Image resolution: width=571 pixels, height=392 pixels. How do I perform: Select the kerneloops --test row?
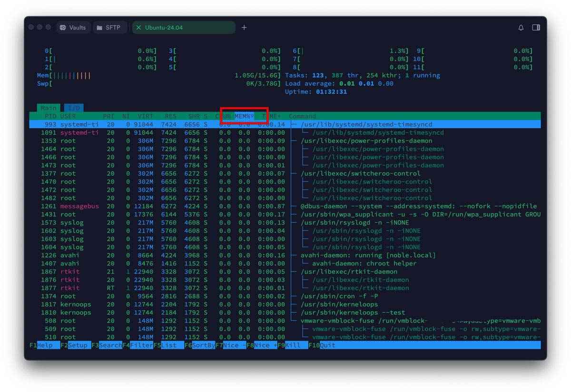(x=285, y=313)
